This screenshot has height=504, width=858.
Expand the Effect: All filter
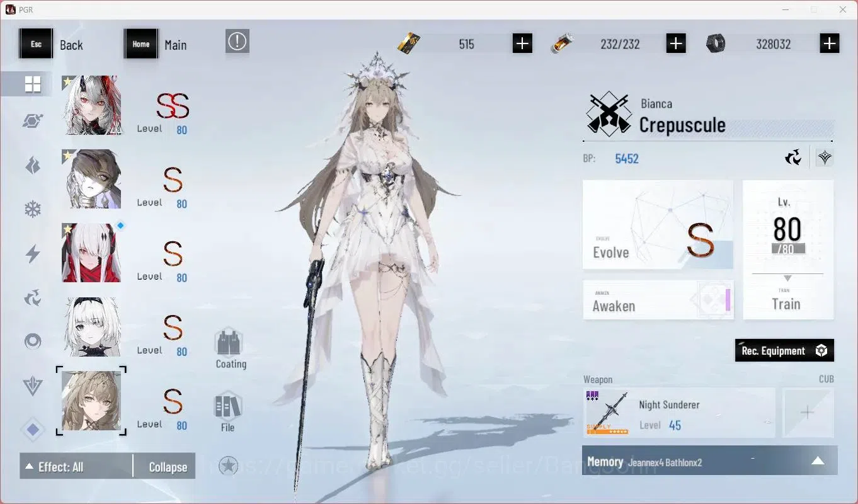click(x=76, y=467)
